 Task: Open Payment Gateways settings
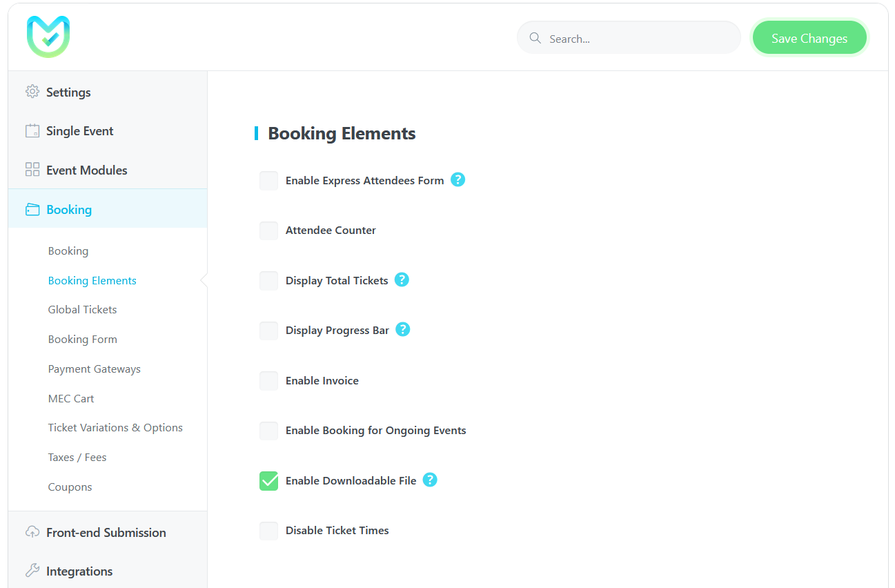[95, 369]
